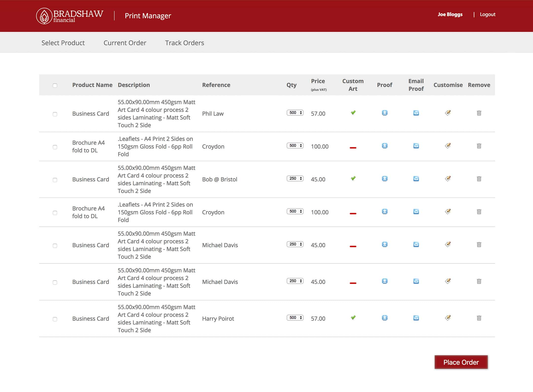Click the 57.00 price in Harry Poirot's row
This screenshot has height=392, width=533.
click(318, 319)
